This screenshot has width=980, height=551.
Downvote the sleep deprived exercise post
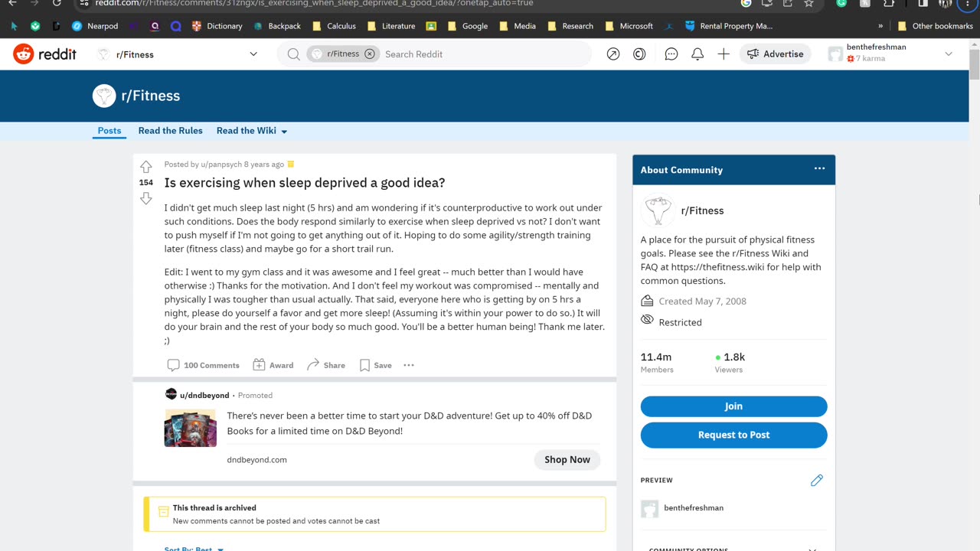point(145,198)
